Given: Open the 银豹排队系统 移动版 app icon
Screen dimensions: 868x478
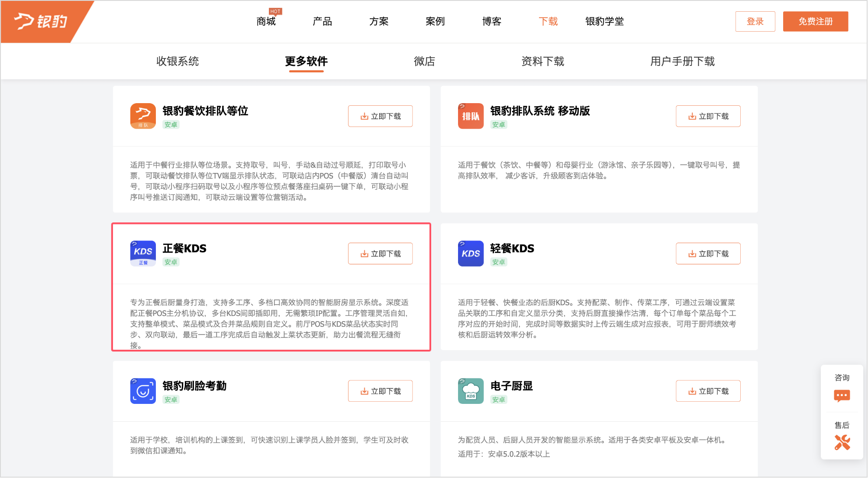Looking at the screenshot, I should (x=471, y=116).
